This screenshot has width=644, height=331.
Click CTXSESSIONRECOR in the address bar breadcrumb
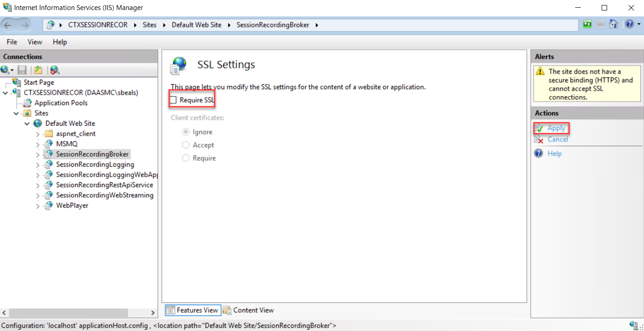point(99,25)
